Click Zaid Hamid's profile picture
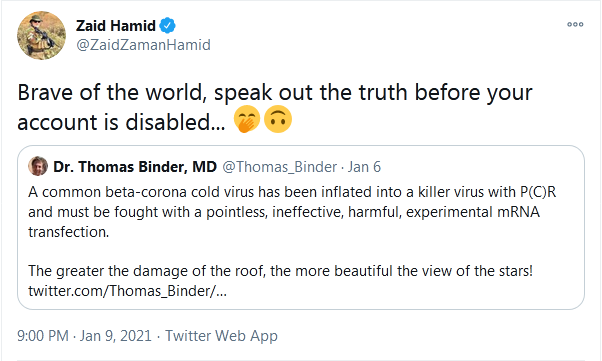The height and width of the screenshot is (361, 602). (41, 35)
